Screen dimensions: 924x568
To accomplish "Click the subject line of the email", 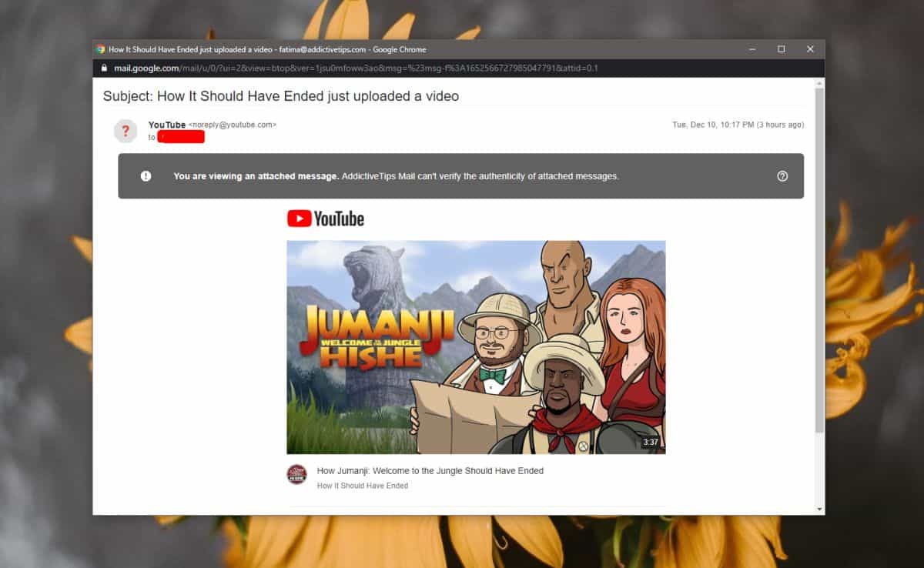I will pos(281,96).
